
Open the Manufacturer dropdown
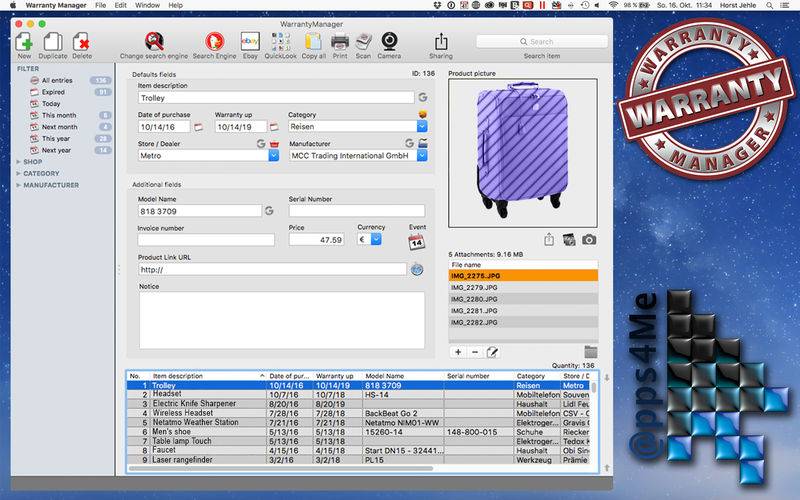click(422, 156)
